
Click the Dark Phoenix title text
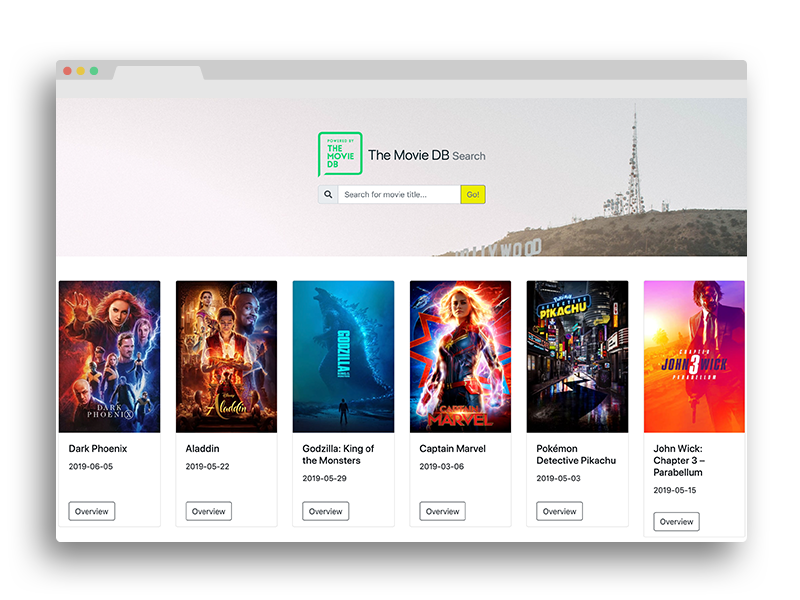point(97,448)
